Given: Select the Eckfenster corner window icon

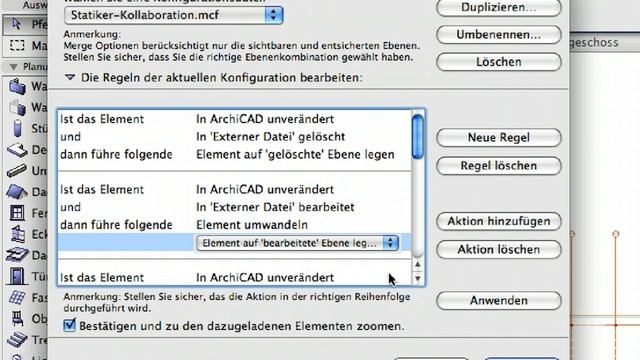Looking at the screenshot, I should (x=17, y=234).
